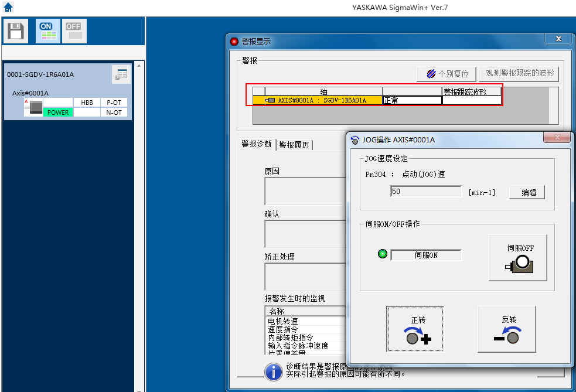
Task: Click the red alarm icon in 警报显示 title bar
Action: coord(234,42)
